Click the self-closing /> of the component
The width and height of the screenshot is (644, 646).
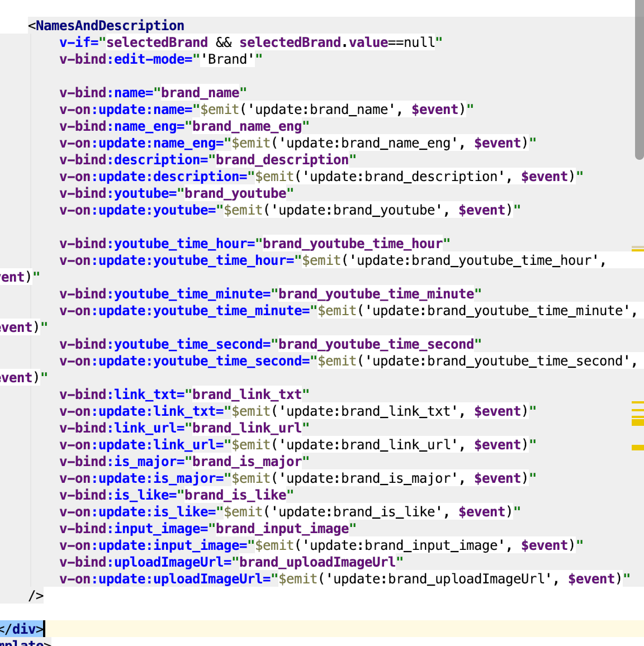[36, 596]
